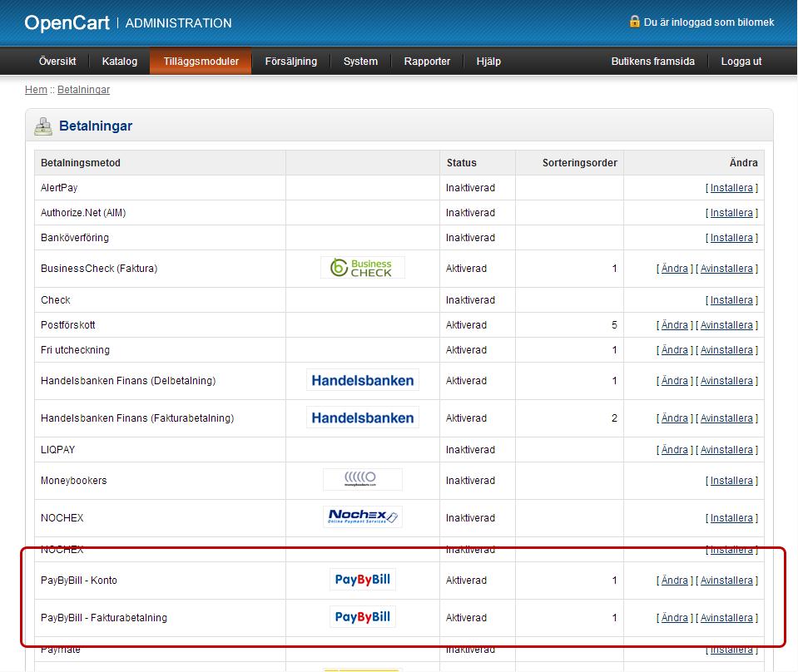Uninstall Handelsbanken Finans (Fakturabetalning)

726,418
